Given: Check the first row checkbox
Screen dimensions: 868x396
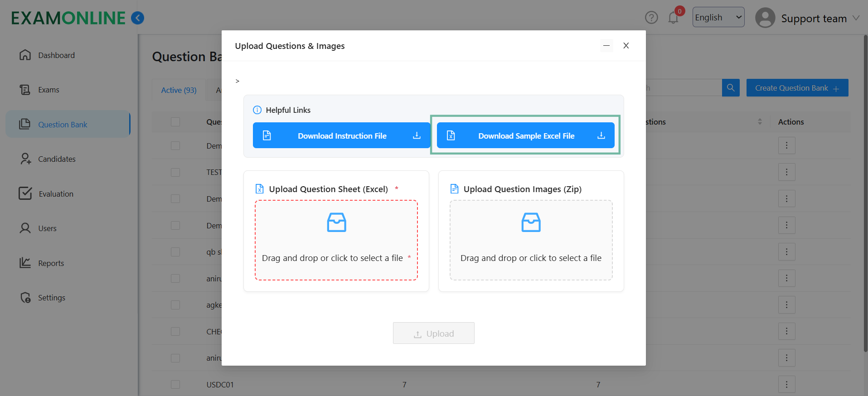Looking at the screenshot, I should [175, 146].
